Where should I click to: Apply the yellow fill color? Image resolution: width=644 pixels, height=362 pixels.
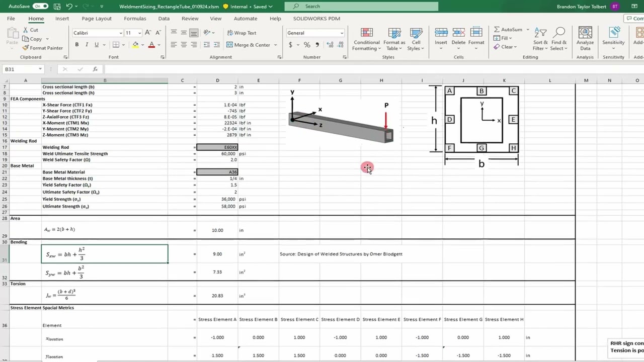click(135, 45)
